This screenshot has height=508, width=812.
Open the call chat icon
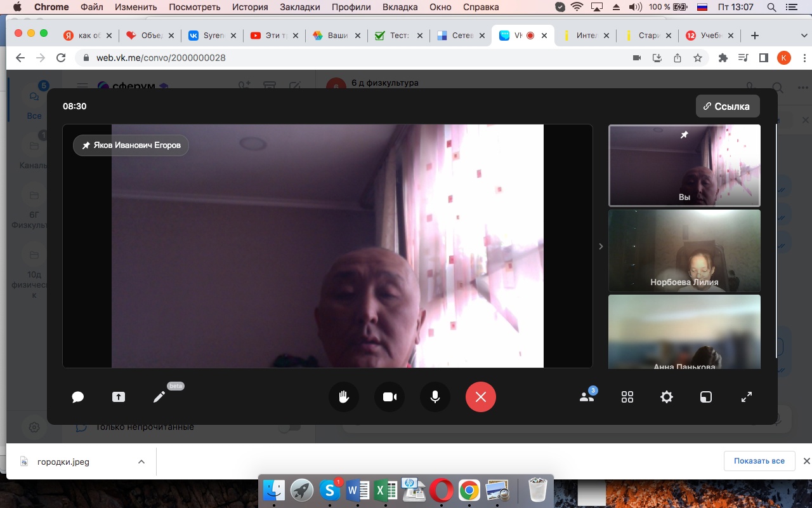pyautogui.click(x=78, y=397)
